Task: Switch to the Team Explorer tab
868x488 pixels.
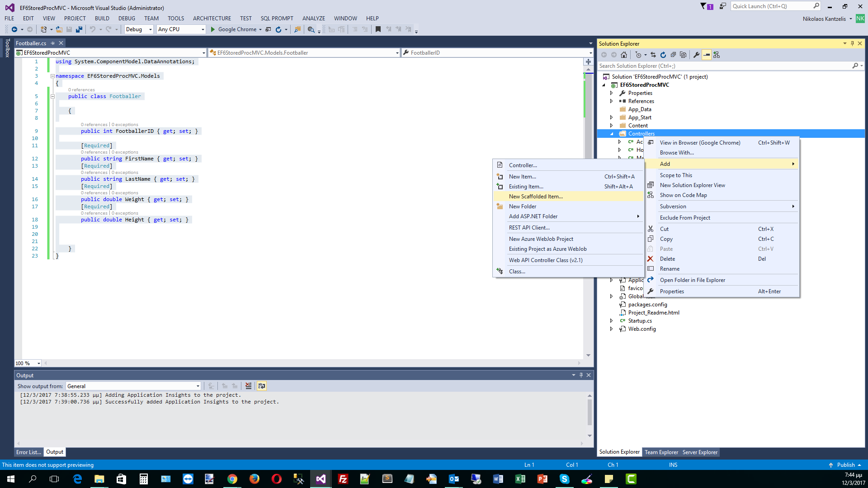Action: pyautogui.click(x=661, y=452)
